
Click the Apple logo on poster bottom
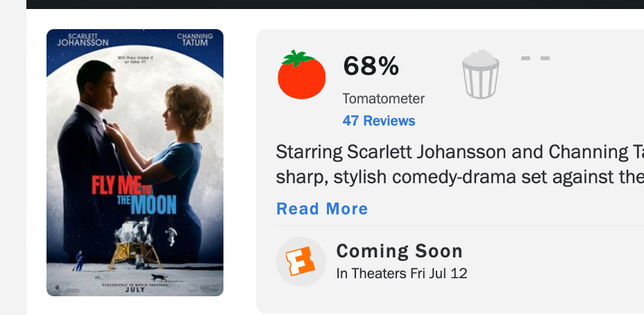(x=57, y=287)
